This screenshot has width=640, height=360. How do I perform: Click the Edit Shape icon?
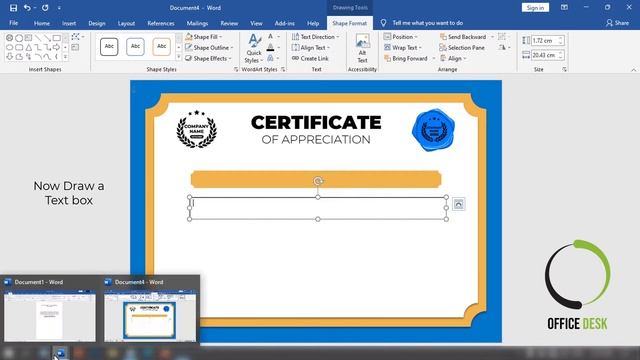pos(76,37)
